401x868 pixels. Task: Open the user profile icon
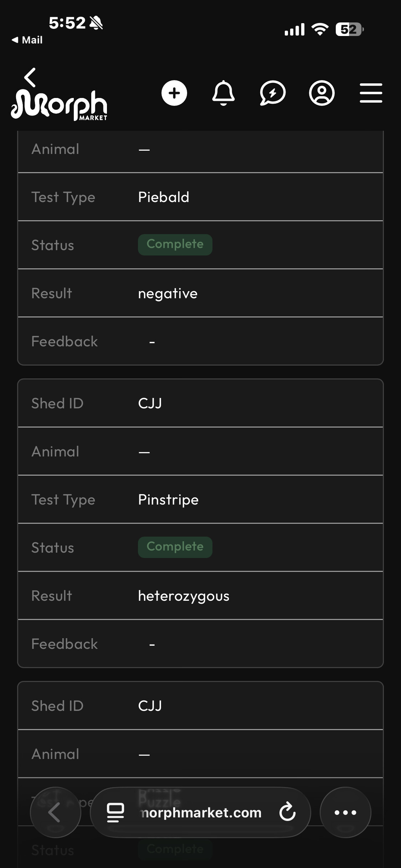point(322,93)
